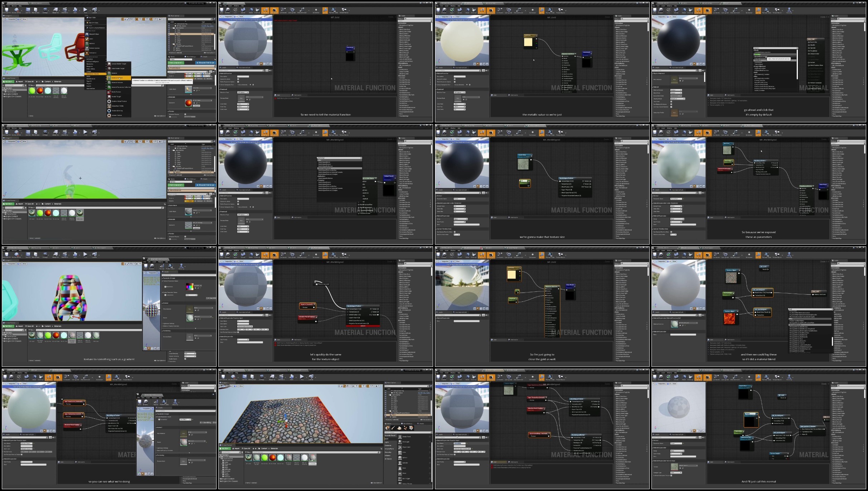Collapse the Starter Content folder in Content Browser
Image resolution: width=868 pixels, height=491 pixels.
(220, 458)
